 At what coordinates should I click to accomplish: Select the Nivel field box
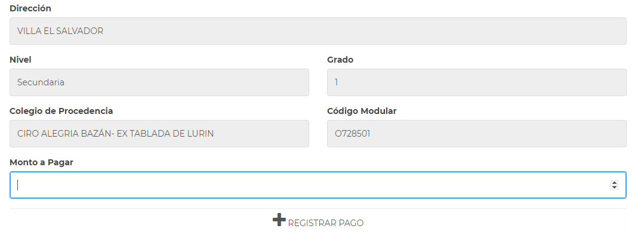pyautogui.click(x=159, y=82)
